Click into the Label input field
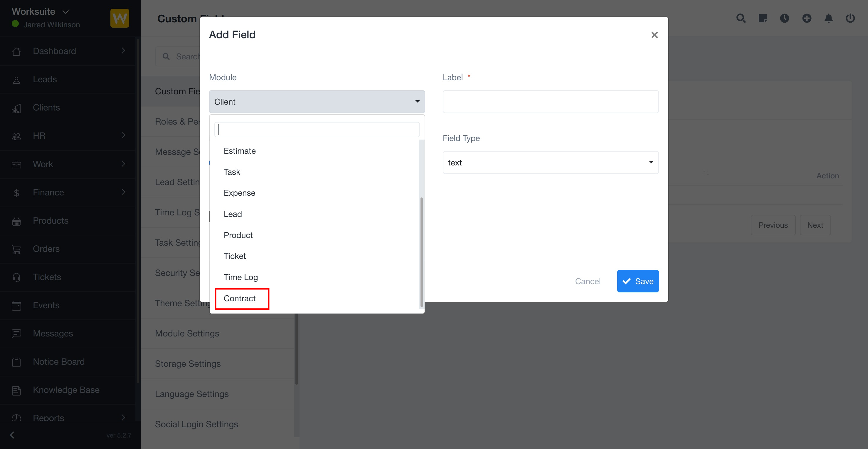 point(550,101)
